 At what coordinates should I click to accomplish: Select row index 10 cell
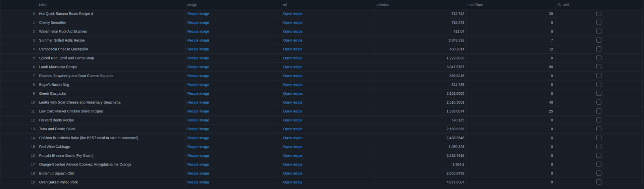(33, 102)
